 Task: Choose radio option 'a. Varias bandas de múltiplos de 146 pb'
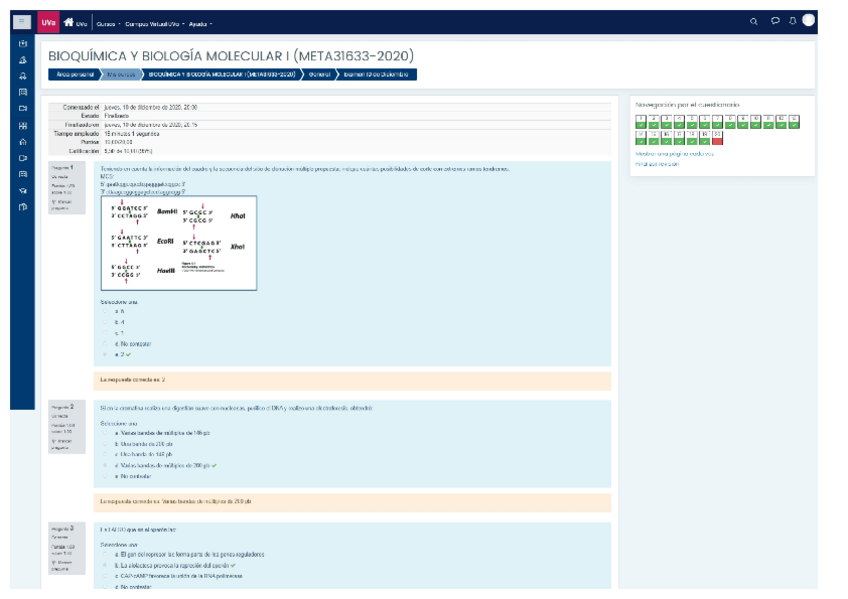pyautogui.click(x=104, y=432)
